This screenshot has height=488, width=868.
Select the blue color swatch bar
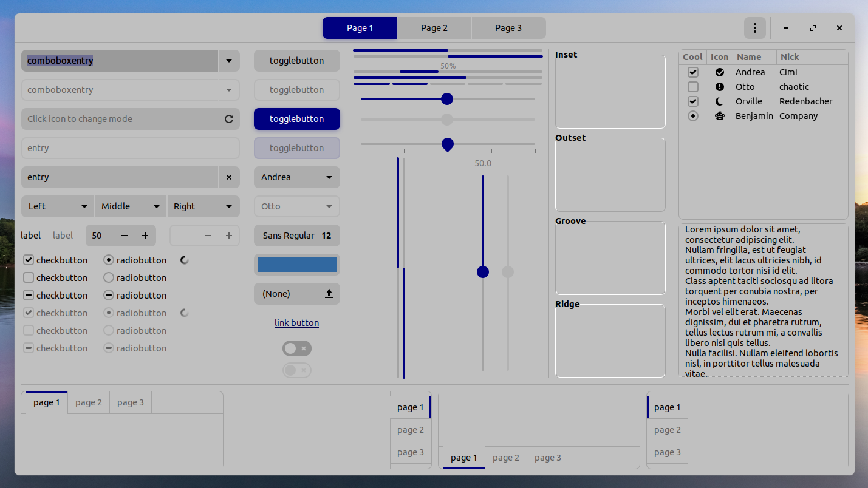click(x=296, y=264)
